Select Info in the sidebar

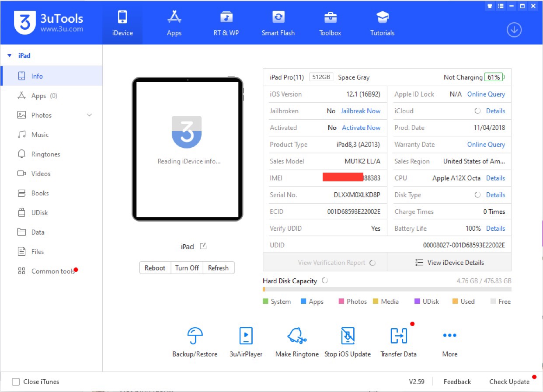pos(52,76)
